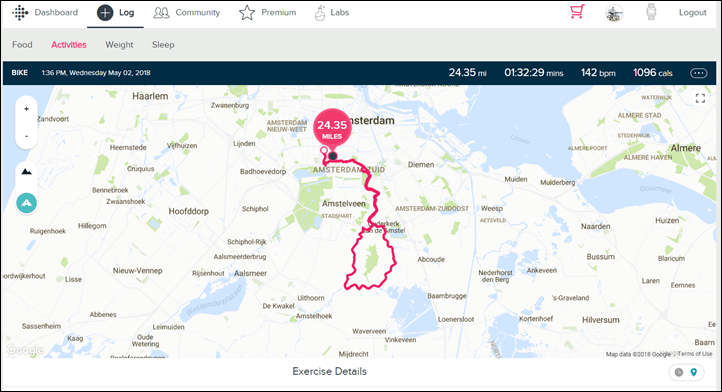Image resolution: width=722 pixels, height=392 pixels.
Task: Open the shopping cart icon
Action: pyautogui.click(x=577, y=12)
